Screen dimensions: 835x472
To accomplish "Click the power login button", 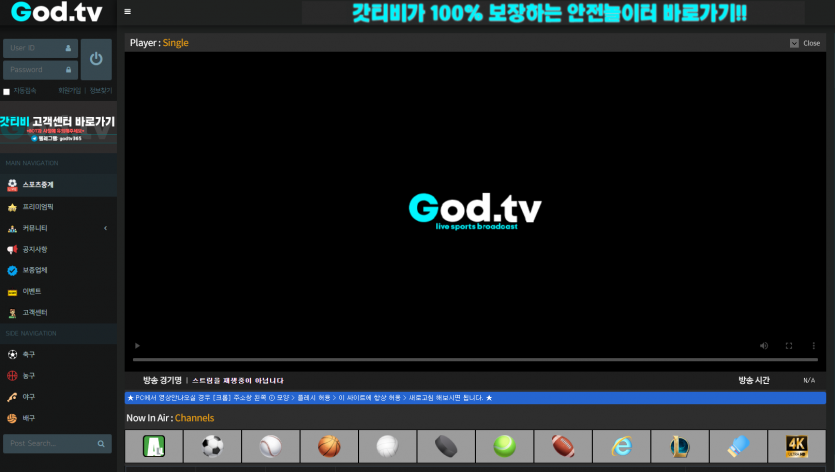I will [x=96, y=59].
